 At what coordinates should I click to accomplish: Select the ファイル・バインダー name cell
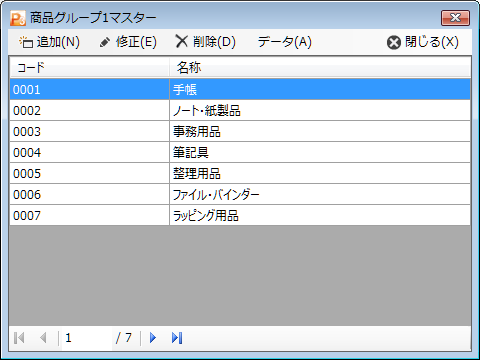(320, 194)
